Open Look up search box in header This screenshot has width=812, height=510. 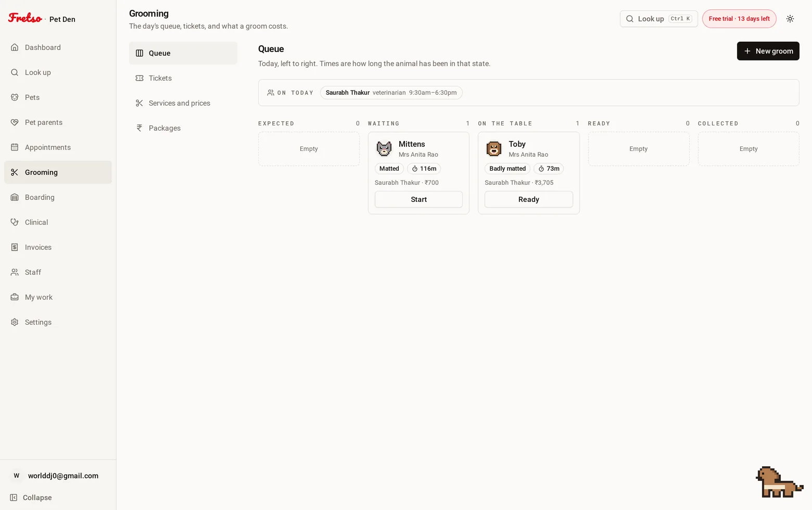[659, 19]
